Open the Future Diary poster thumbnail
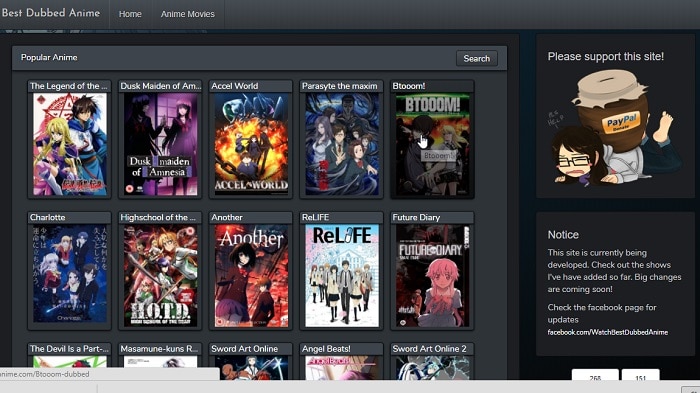The image size is (700, 393). click(x=432, y=276)
